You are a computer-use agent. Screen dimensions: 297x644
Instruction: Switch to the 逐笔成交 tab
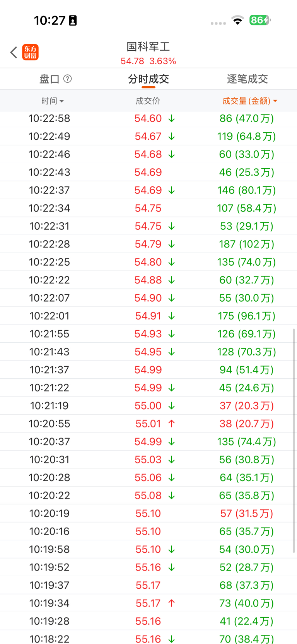pos(247,79)
